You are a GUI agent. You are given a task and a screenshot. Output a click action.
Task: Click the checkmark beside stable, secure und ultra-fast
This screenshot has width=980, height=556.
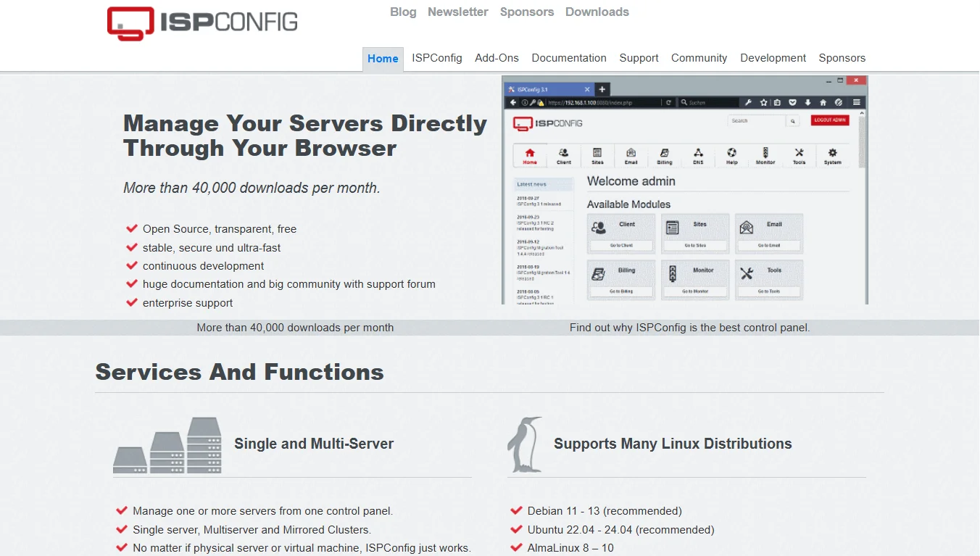(132, 247)
